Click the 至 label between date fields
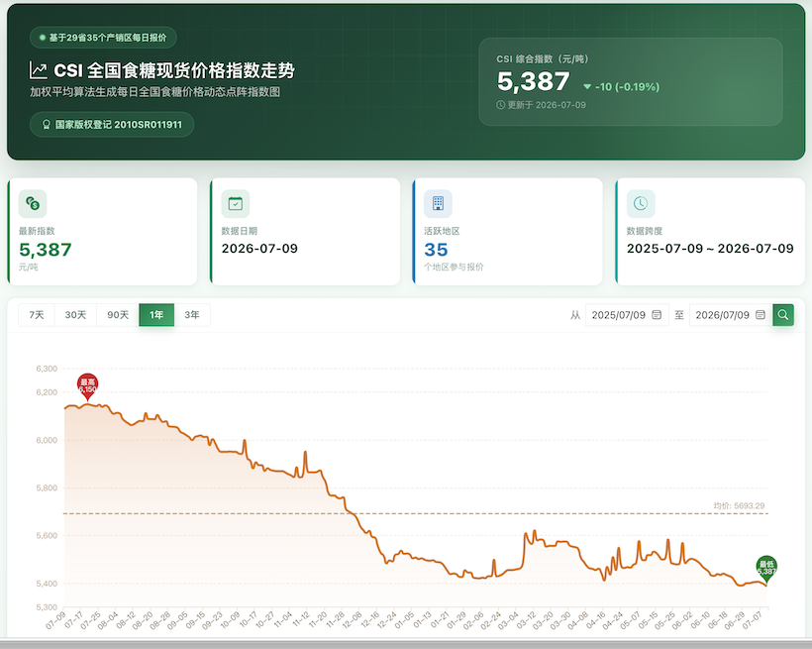Screen dimensions: 812x649 pos(679,315)
